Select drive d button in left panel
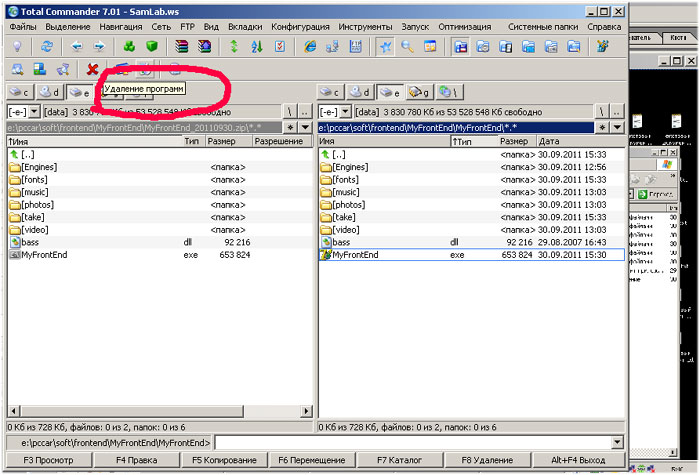The image size is (700, 475). pos(49,93)
